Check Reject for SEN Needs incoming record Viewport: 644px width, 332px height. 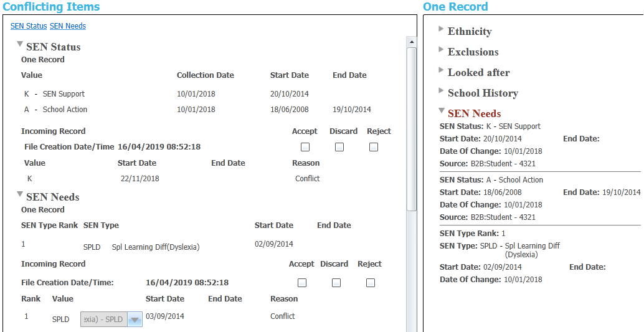pyautogui.click(x=371, y=283)
